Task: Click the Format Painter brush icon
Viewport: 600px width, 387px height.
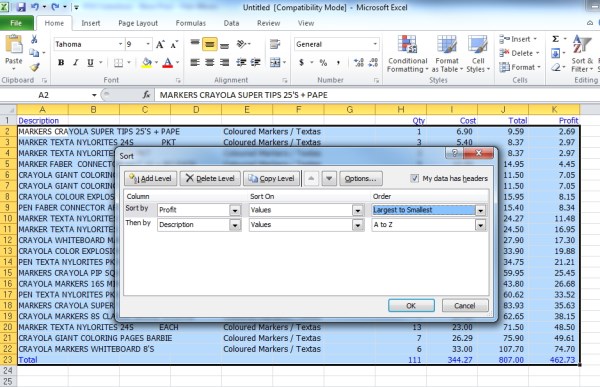Action: pos(35,67)
